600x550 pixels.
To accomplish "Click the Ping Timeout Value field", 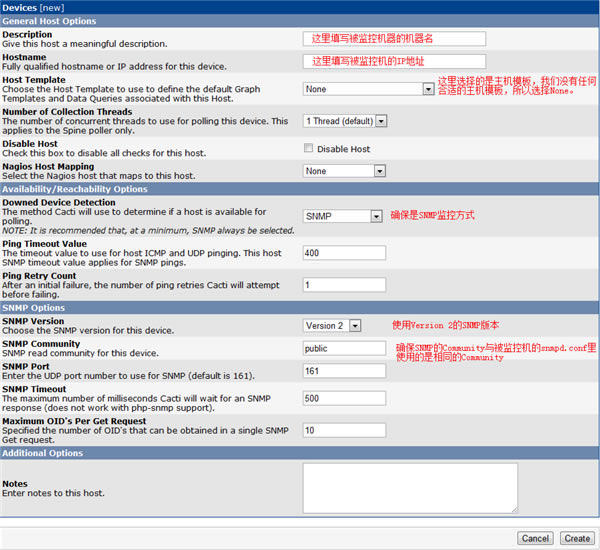I will (x=344, y=253).
